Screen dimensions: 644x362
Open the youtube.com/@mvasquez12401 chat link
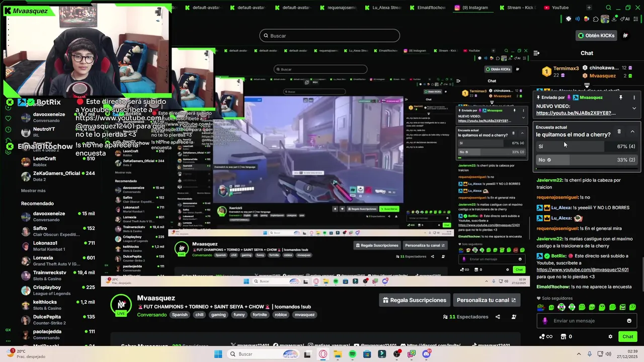pos(582,270)
